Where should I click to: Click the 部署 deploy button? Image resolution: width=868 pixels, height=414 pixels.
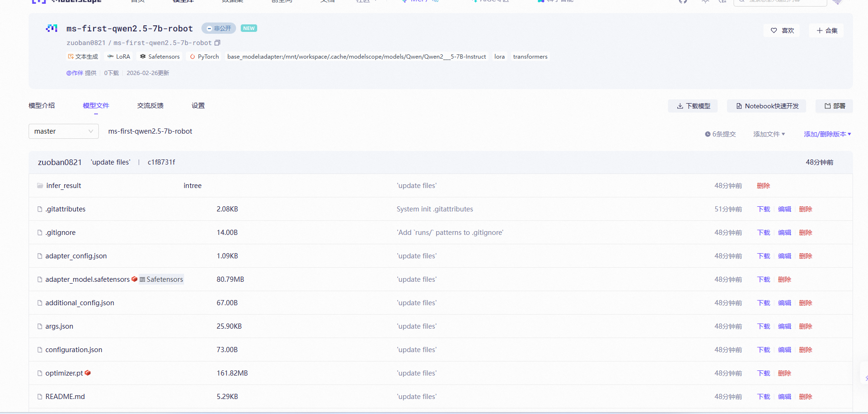(x=834, y=106)
